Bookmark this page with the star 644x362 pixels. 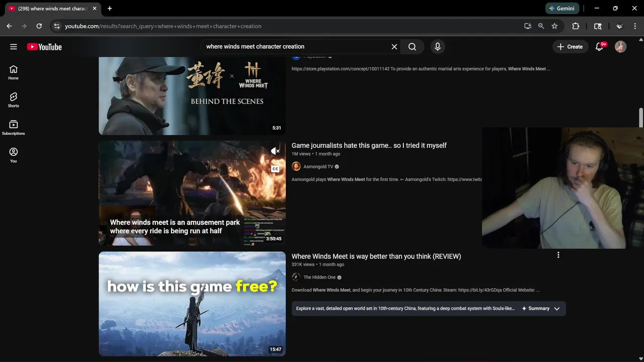pos(554,26)
